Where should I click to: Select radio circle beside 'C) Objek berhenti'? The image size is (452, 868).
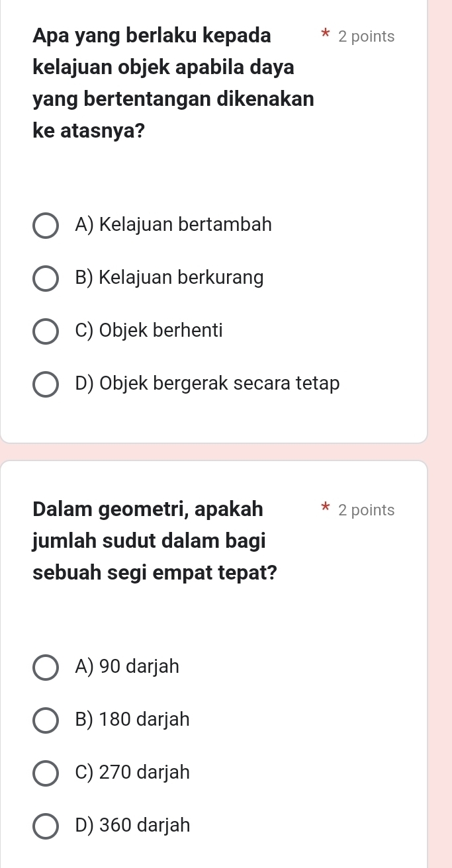pyautogui.click(x=45, y=331)
